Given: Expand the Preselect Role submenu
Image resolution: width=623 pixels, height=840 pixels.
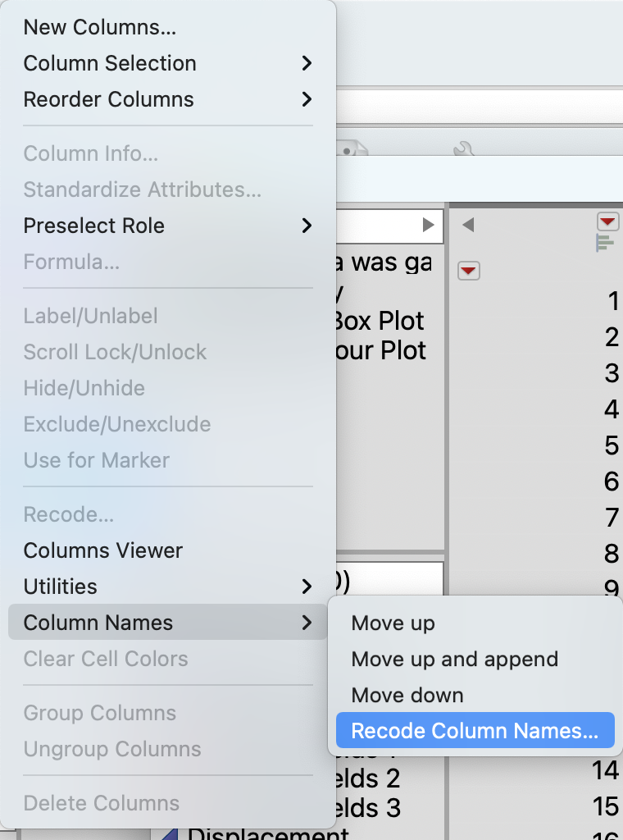Looking at the screenshot, I should point(94,226).
